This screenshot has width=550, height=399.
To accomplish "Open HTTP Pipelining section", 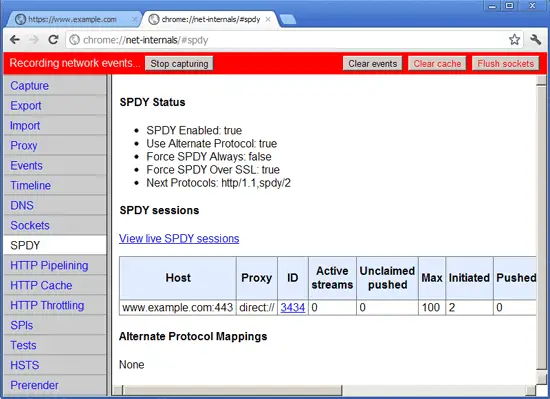I will point(55,265).
